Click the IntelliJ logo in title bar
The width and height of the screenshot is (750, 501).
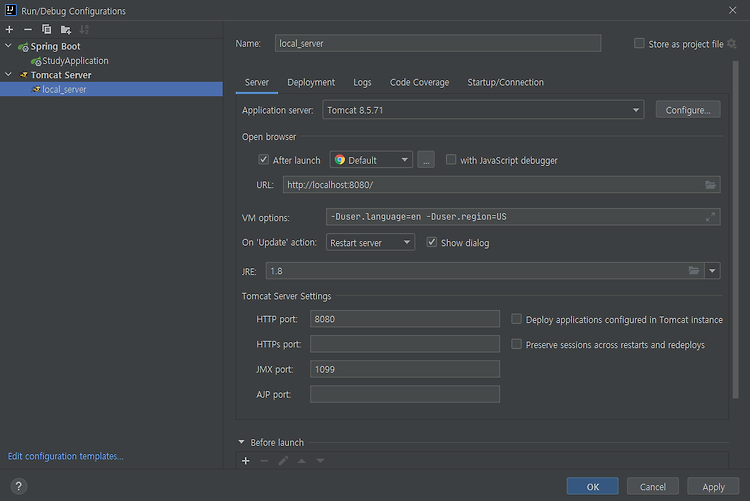pyautogui.click(x=11, y=10)
